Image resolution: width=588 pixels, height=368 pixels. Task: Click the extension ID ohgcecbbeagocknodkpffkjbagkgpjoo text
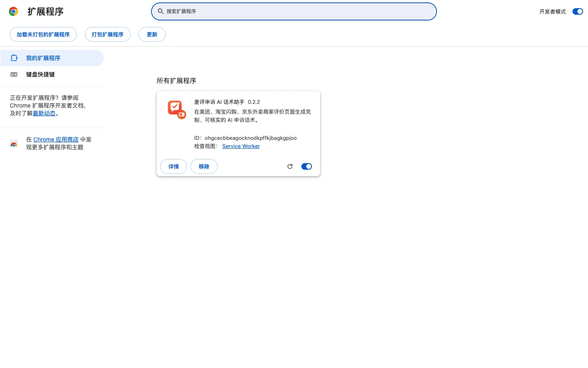coord(251,138)
